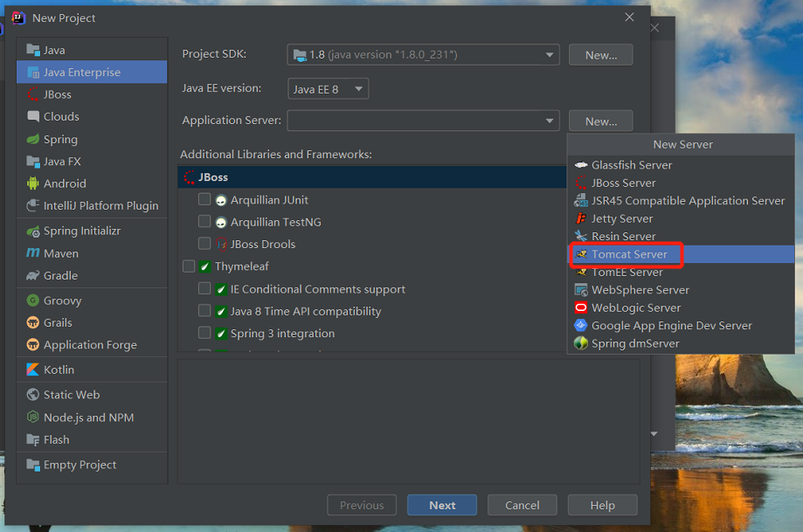Select the Groovy G icon
This screenshot has width=803, height=532.
(x=33, y=301)
